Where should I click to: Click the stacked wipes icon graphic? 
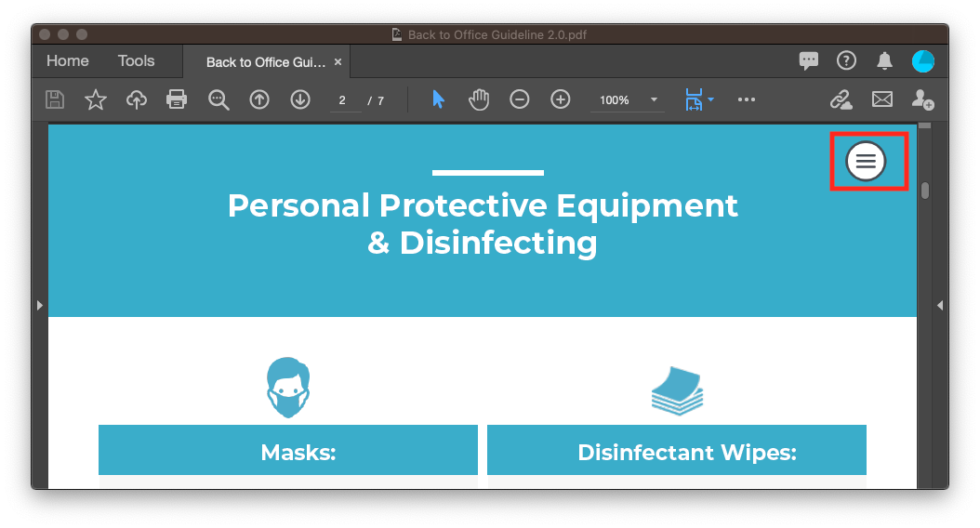click(678, 390)
